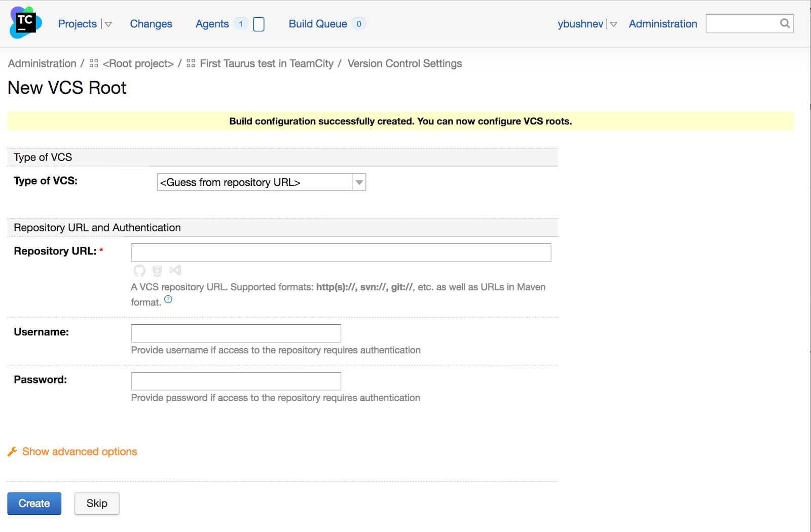Click grid icon before First Taurus test
811x532 pixels.
[x=191, y=63]
